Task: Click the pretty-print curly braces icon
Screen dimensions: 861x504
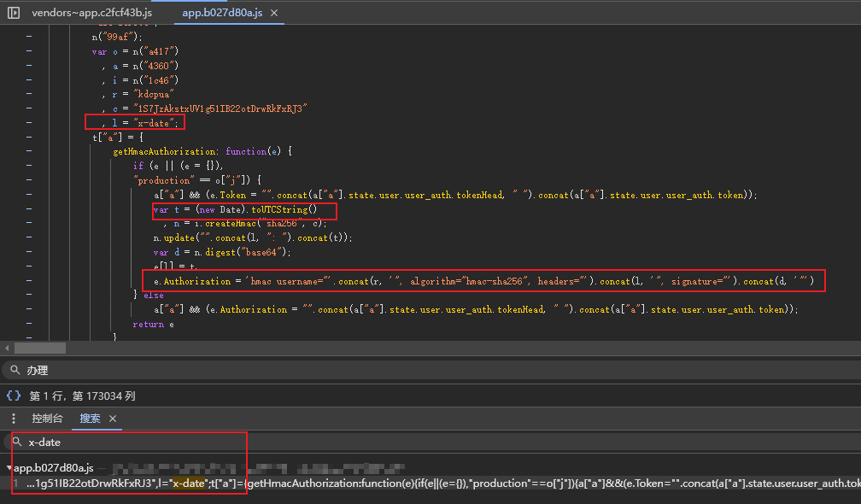Action: coord(14,396)
